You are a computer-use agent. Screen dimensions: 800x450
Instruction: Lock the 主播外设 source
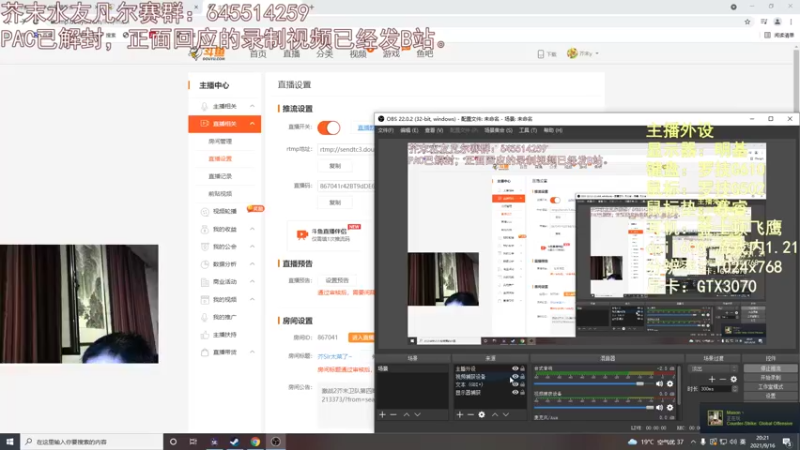(522, 368)
